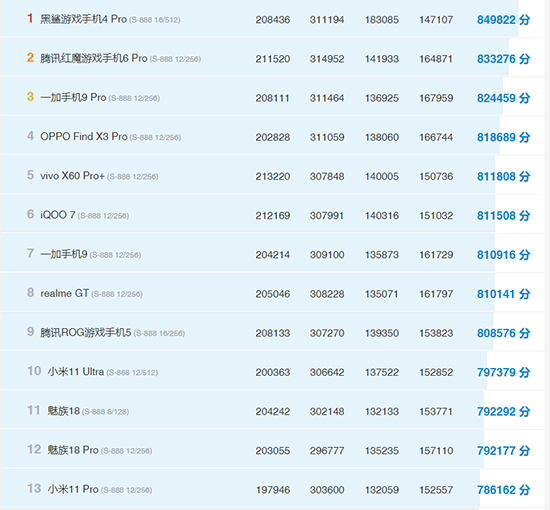The image size is (550, 510).
Task: Click total score 849822 分
Action: coord(503,20)
